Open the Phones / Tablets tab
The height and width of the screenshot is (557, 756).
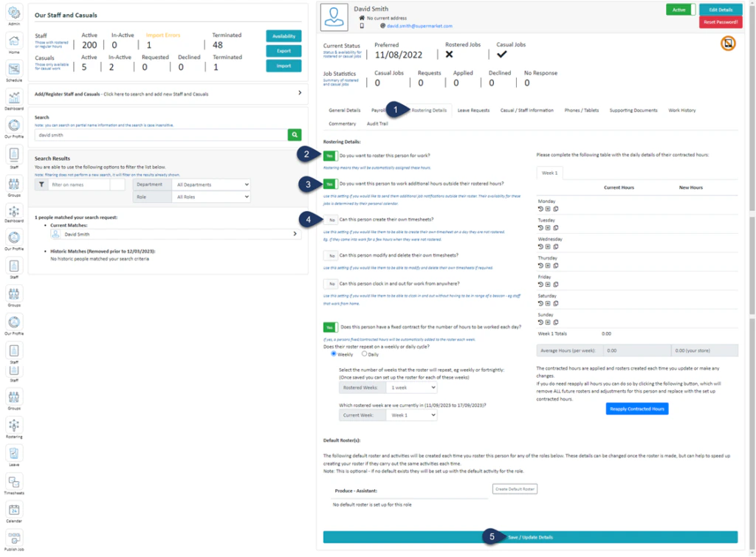click(x=582, y=111)
